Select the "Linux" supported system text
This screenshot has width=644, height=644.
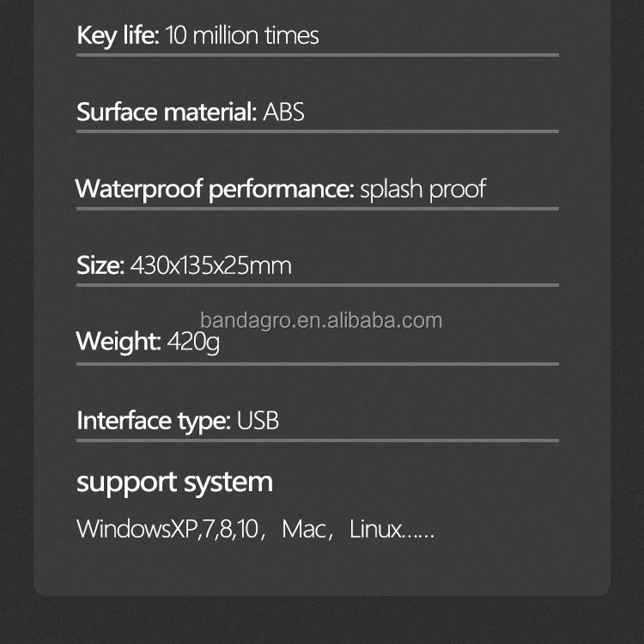pyautogui.click(x=375, y=529)
